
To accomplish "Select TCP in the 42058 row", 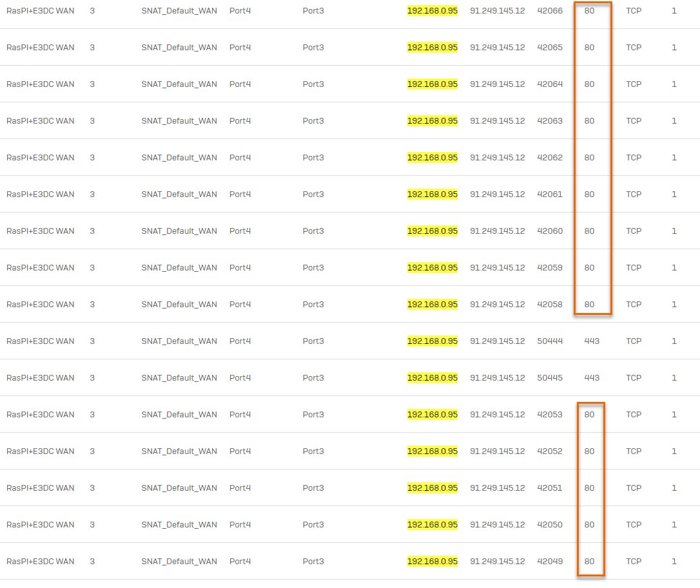I will 634,304.
